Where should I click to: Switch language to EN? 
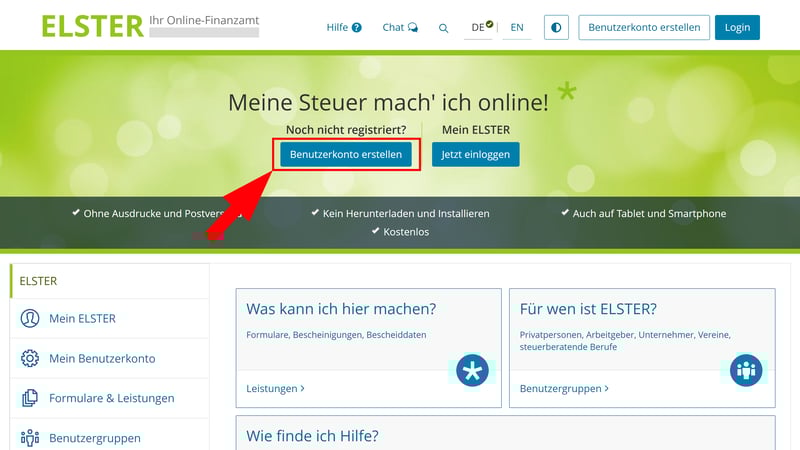coord(517,28)
